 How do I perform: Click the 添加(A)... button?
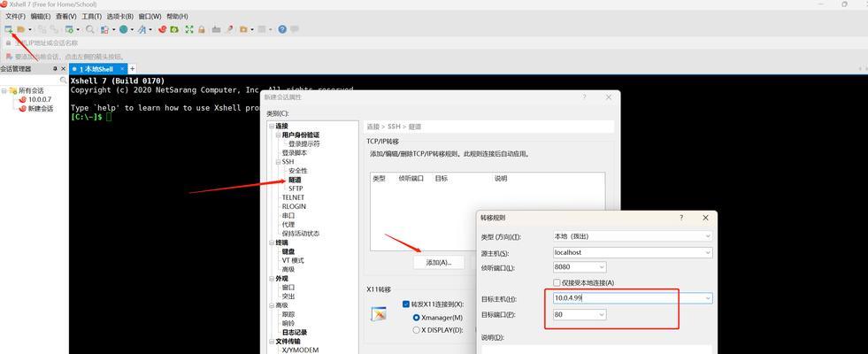point(439,263)
